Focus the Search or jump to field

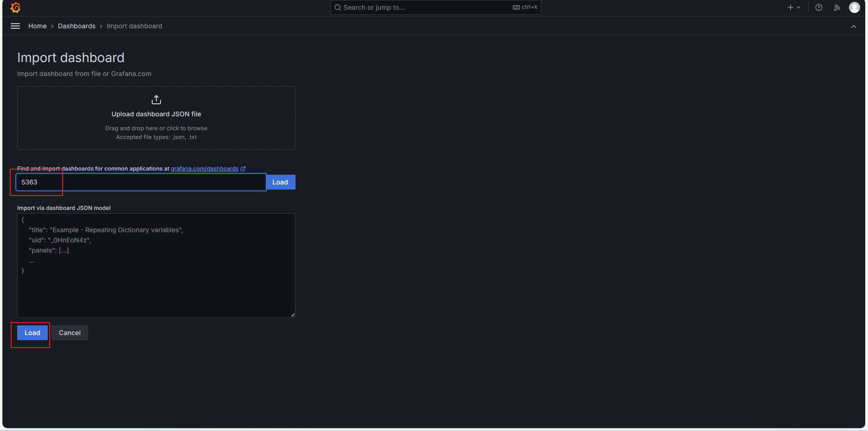pos(436,7)
